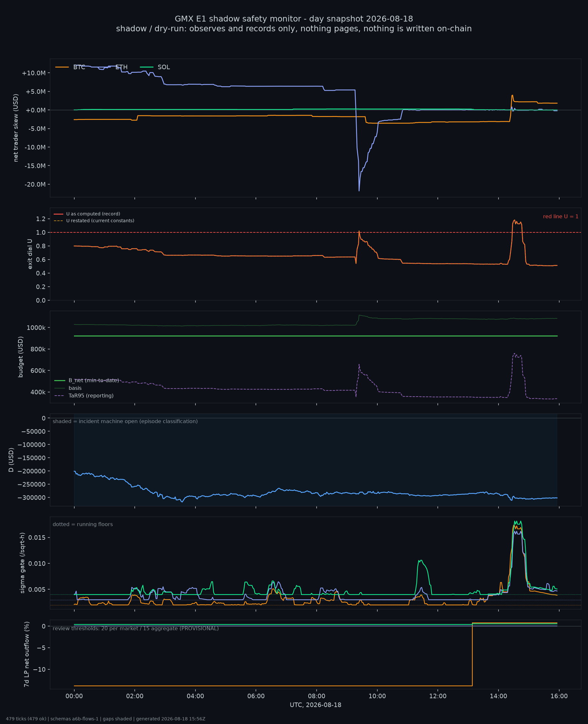Click the 'U restated (current constants)' legend text
This screenshot has width=588, height=724.
tap(100, 221)
